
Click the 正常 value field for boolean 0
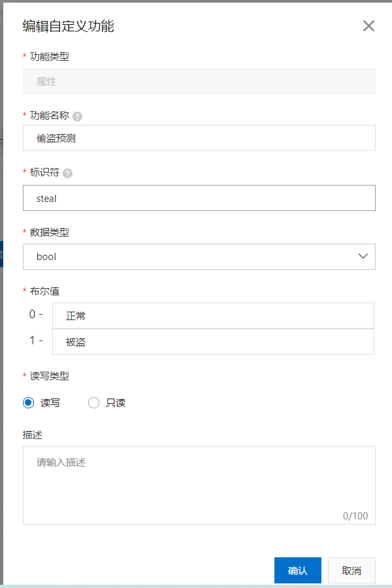click(216, 316)
